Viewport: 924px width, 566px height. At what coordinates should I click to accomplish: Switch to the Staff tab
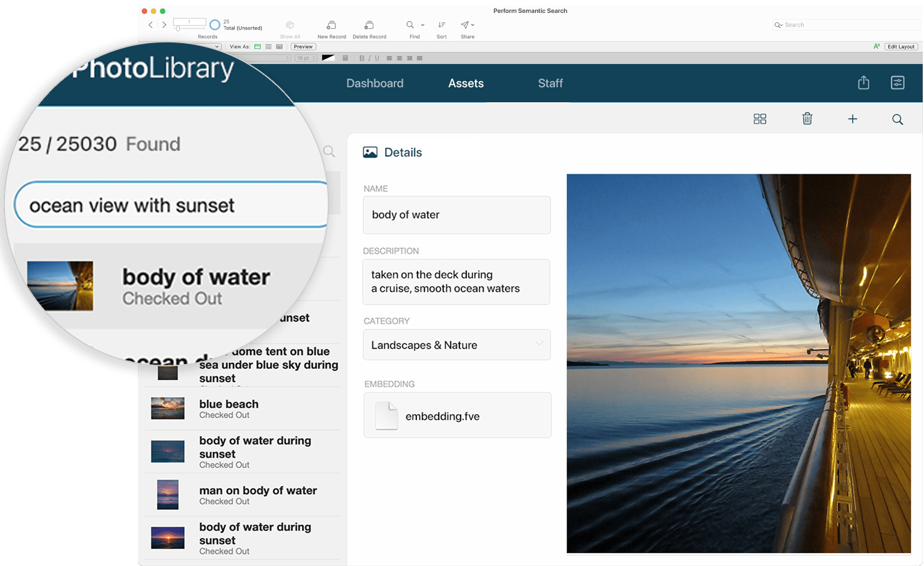[x=550, y=83]
